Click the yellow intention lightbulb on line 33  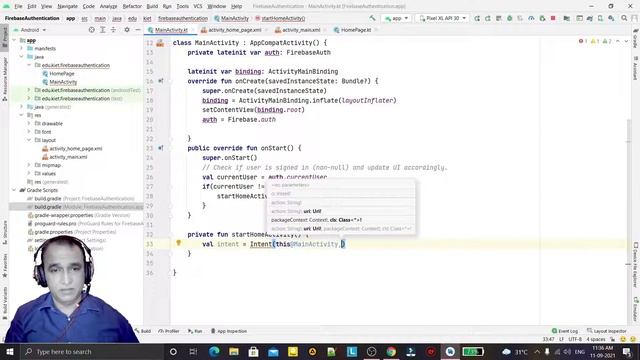click(x=178, y=243)
